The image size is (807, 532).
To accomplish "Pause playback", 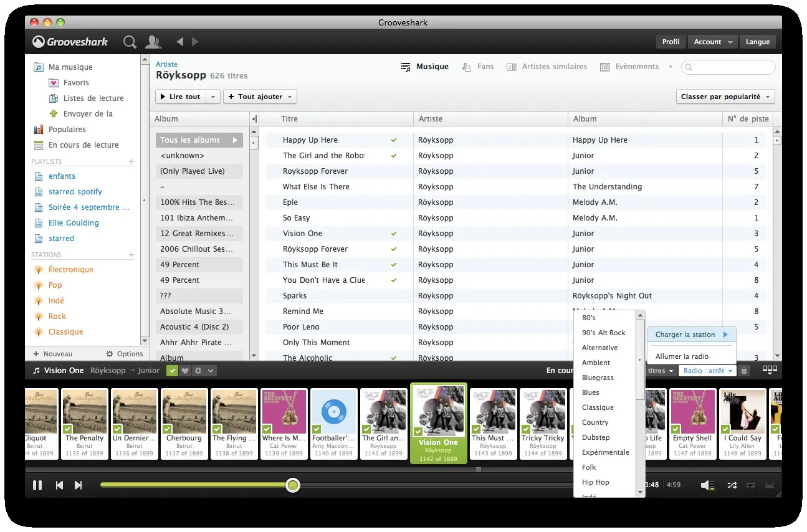I will point(37,485).
